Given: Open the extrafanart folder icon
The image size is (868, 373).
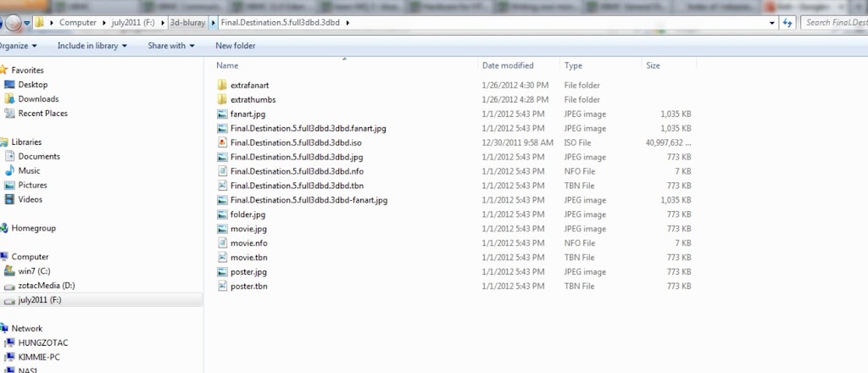Looking at the screenshot, I should (x=222, y=86).
